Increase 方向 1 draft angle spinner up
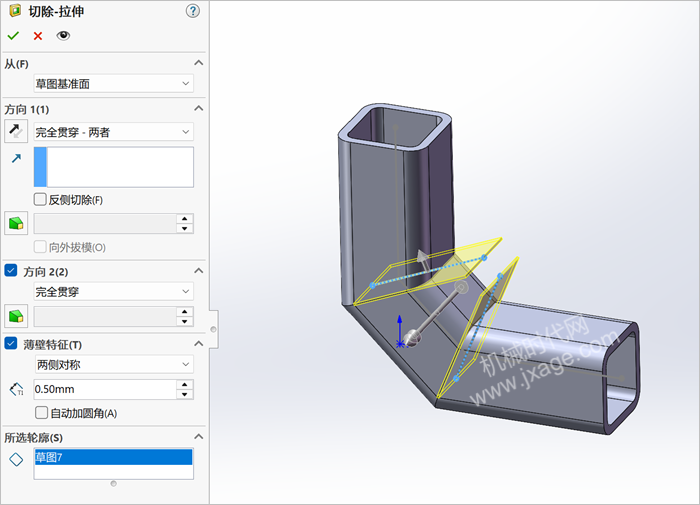This screenshot has width=700, height=505. point(185,218)
